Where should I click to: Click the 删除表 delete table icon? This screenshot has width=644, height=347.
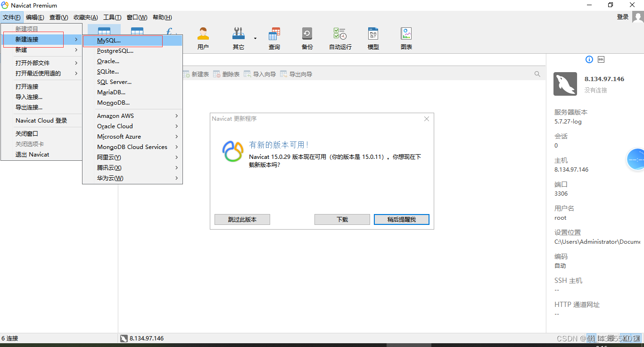pyautogui.click(x=216, y=74)
